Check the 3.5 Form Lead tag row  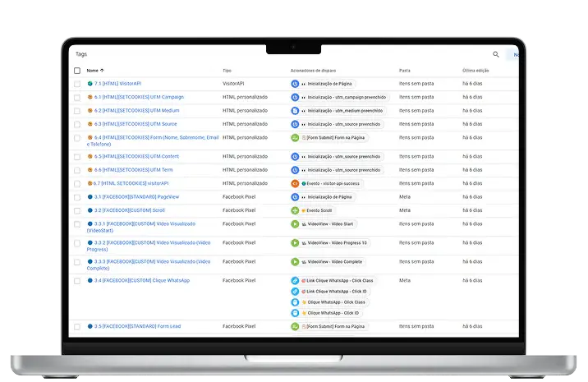click(77, 327)
